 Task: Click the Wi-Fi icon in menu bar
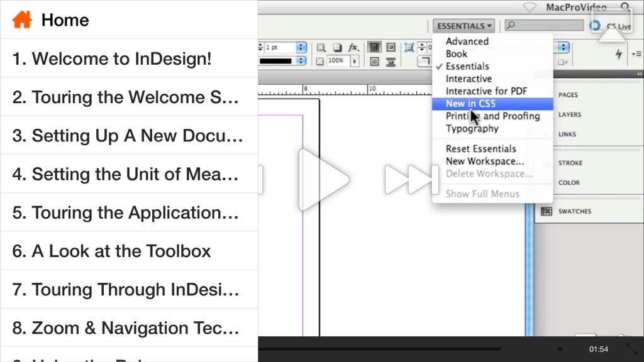click(530, 7)
